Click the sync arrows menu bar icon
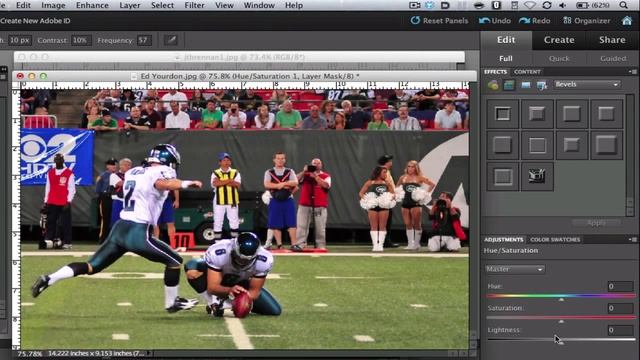This screenshot has width=640, height=360. (547, 5)
